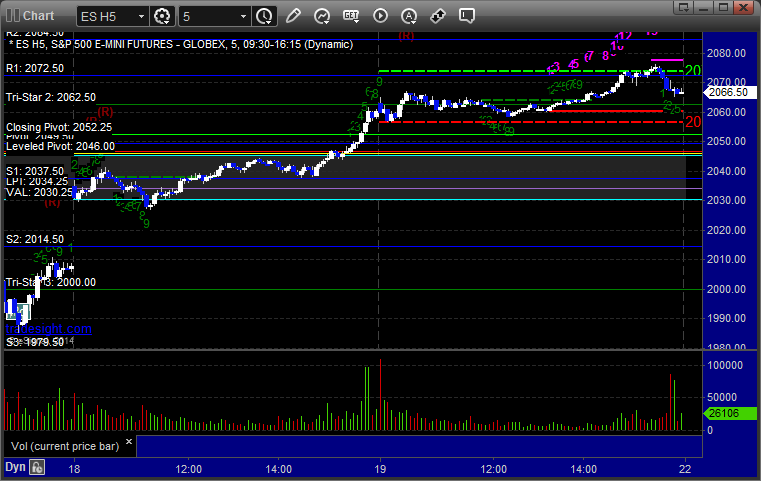Select the S1: 2037.50 label

click(x=35, y=171)
